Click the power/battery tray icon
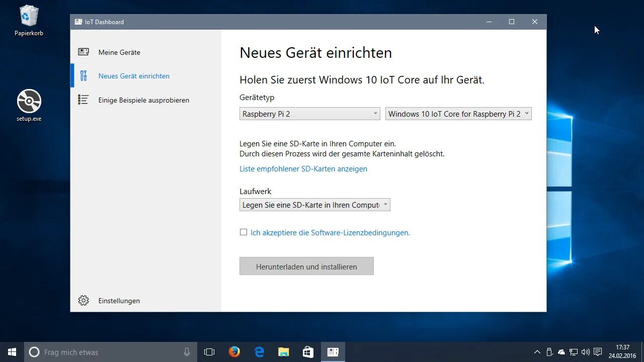The image size is (644, 362). tap(549, 352)
